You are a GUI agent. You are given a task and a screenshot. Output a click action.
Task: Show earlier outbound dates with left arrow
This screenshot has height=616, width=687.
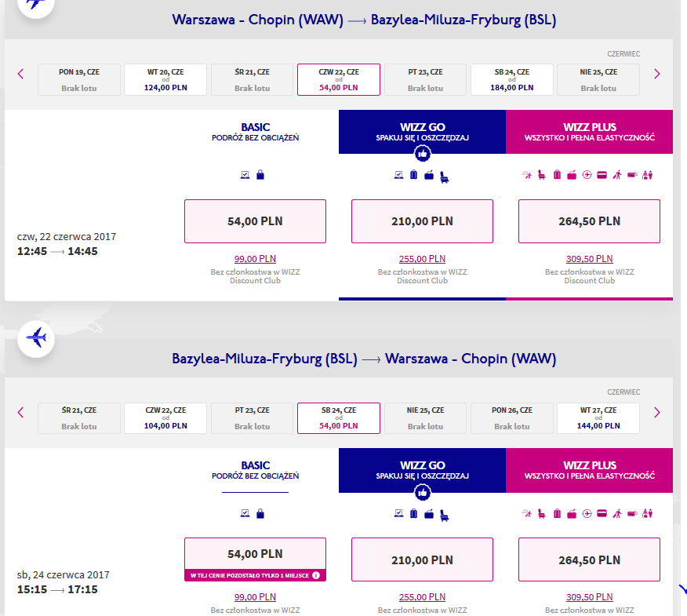pyautogui.click(x=20, y=74)
